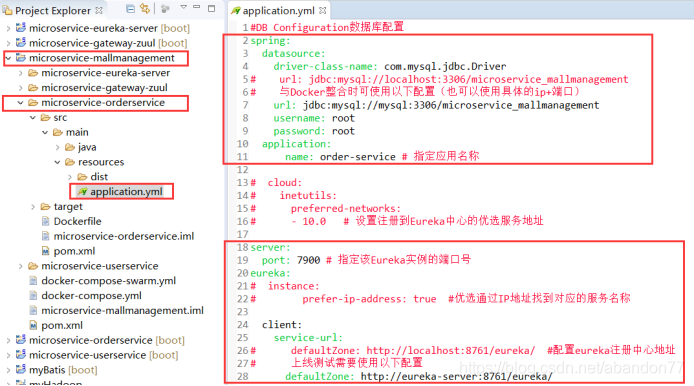Expand the target folder
This screenshot has height=386, width=694.
[33, 207]
